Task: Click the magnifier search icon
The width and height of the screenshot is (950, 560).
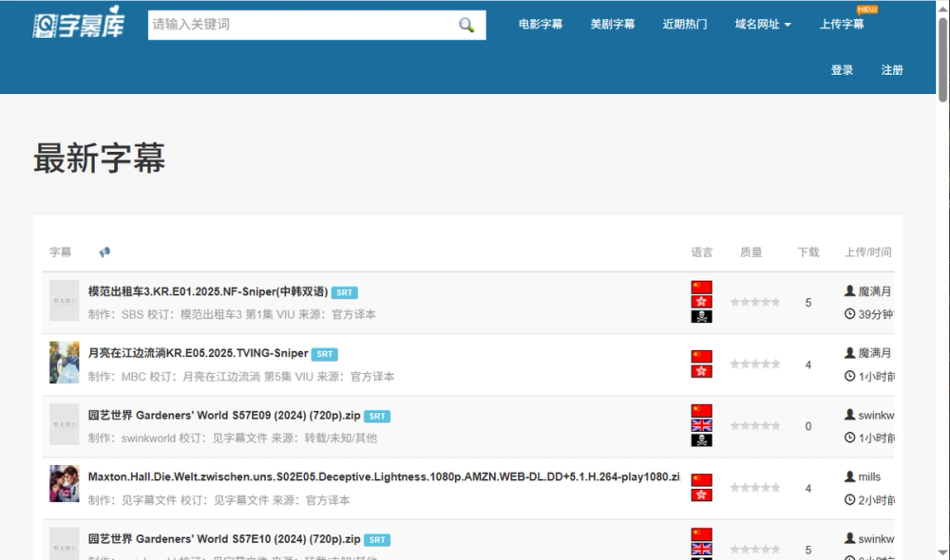Action: 465,25
